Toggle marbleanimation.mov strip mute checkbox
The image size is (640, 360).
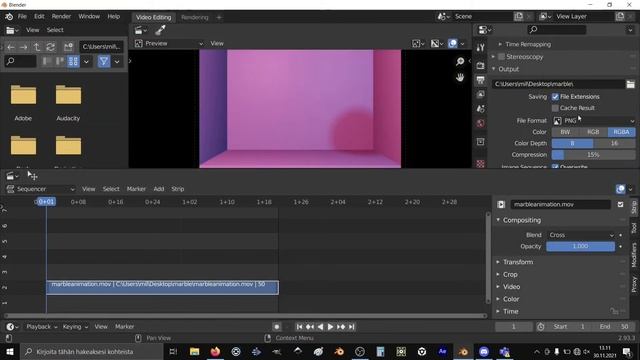(621, 204)
